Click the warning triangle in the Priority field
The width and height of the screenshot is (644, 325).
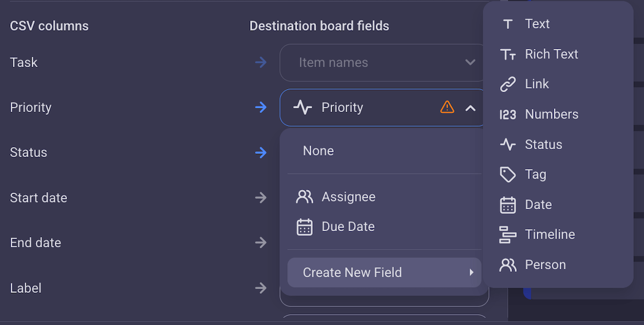447,107
